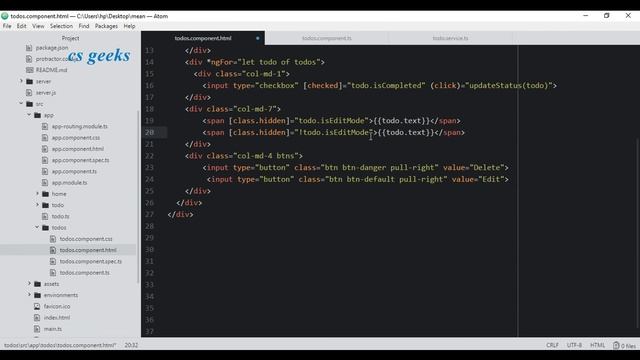The image size is (640, 360).
Task: Collapse the todos folder chevron
Action: point(38,227)
